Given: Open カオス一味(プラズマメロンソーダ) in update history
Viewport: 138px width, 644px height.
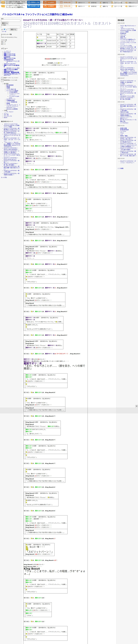Looking at the screenshot, I should point(128,27).
